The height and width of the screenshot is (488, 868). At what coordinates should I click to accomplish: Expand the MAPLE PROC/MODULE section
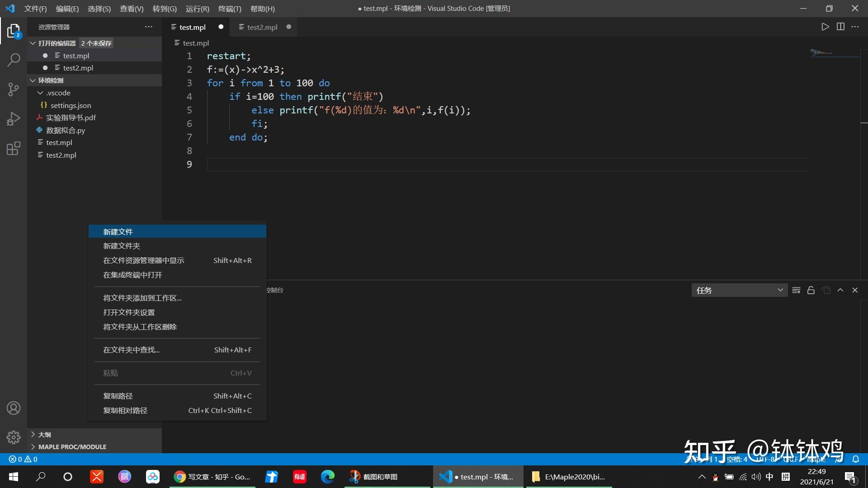coord(72,446)
